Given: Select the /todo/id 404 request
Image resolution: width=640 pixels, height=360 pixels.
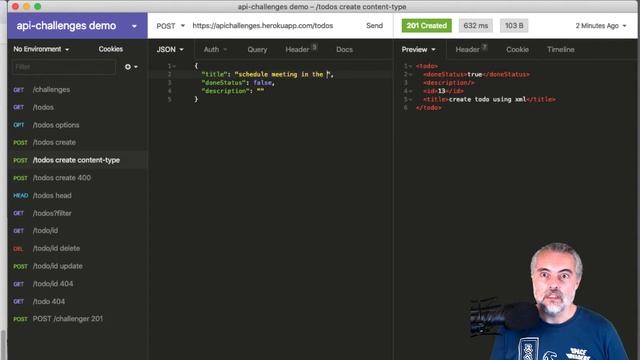Looking at the screenshot, I should coord(78,284).
